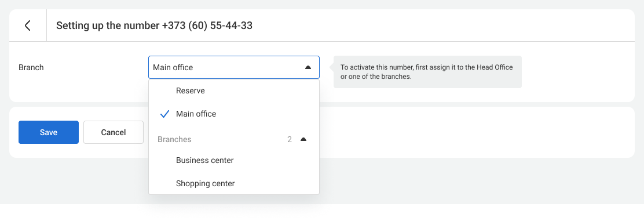Viewport: 644px width, 221px height.
Task: Click the blue checkmark beside Main office
Action: (x=164, y=114)
